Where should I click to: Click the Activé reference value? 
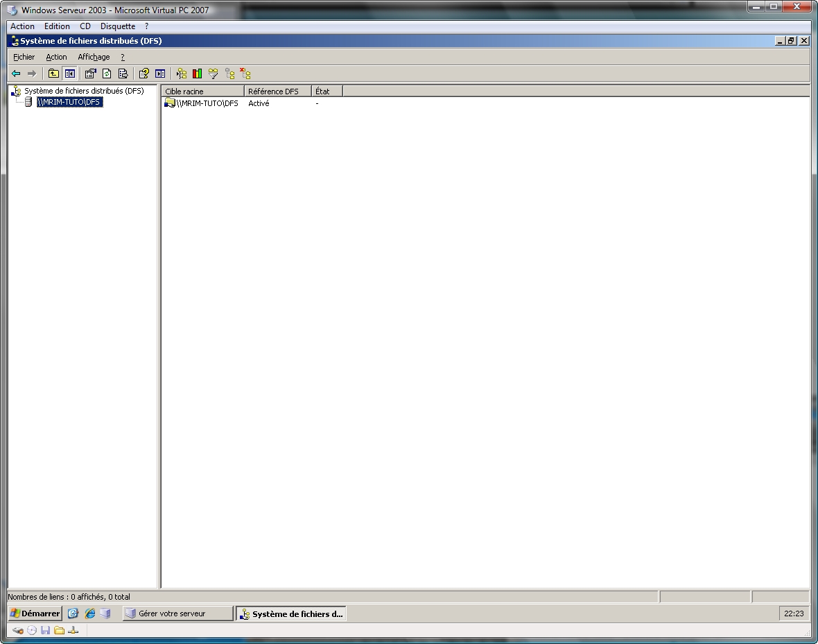(x=259, y=103)
